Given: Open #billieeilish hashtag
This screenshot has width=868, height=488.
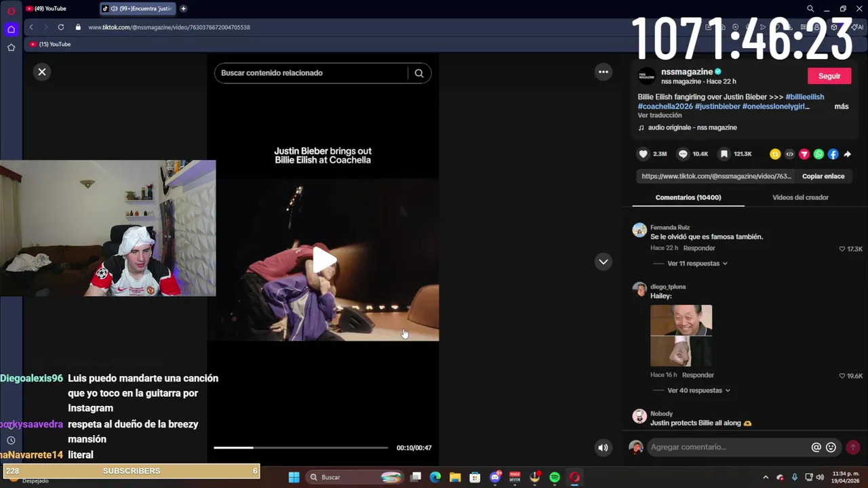Looking at the screenshot, I should point(805,97).
